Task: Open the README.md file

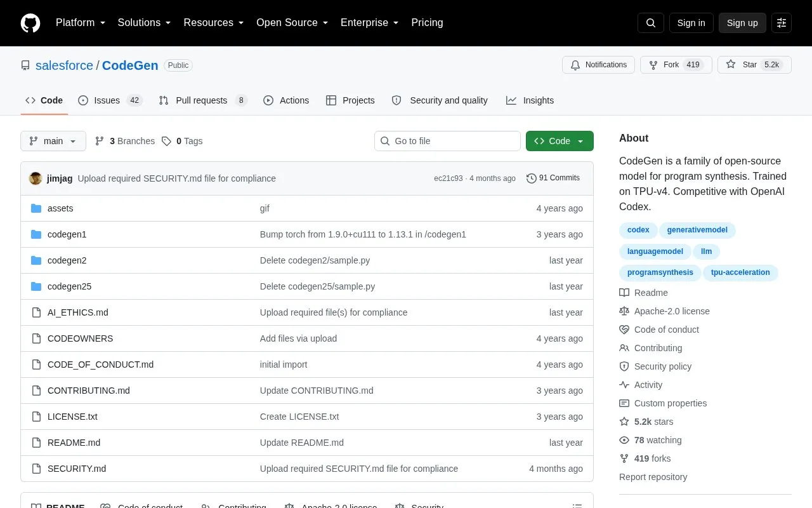Action: [x=74, y=443]
